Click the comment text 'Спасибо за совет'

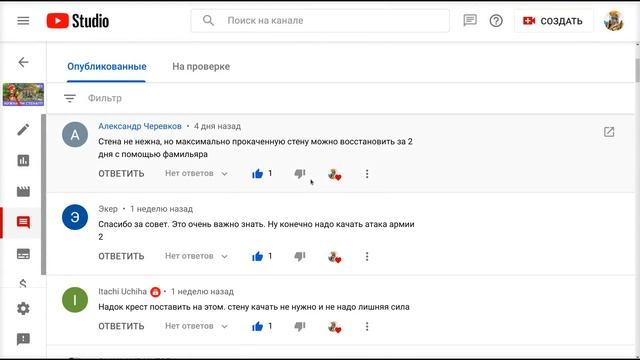click(256, 230)
